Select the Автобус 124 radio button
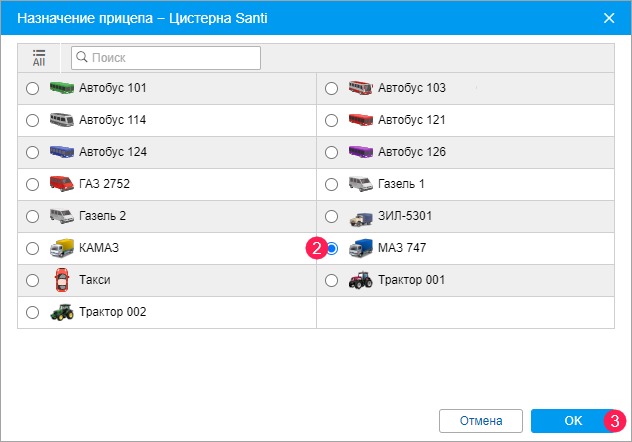Image resolution: width=632 pixels, height=442 pixels. pos(33,152)
